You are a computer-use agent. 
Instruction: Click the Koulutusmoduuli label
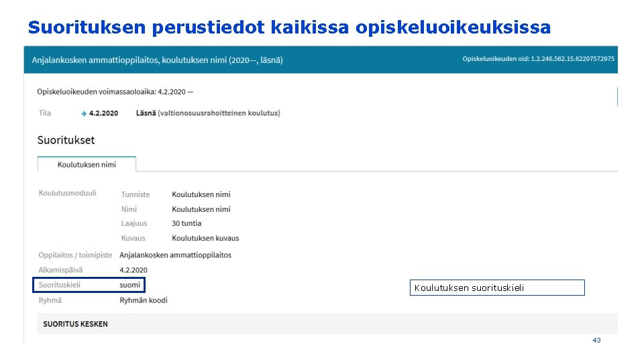tap(67, 193)
